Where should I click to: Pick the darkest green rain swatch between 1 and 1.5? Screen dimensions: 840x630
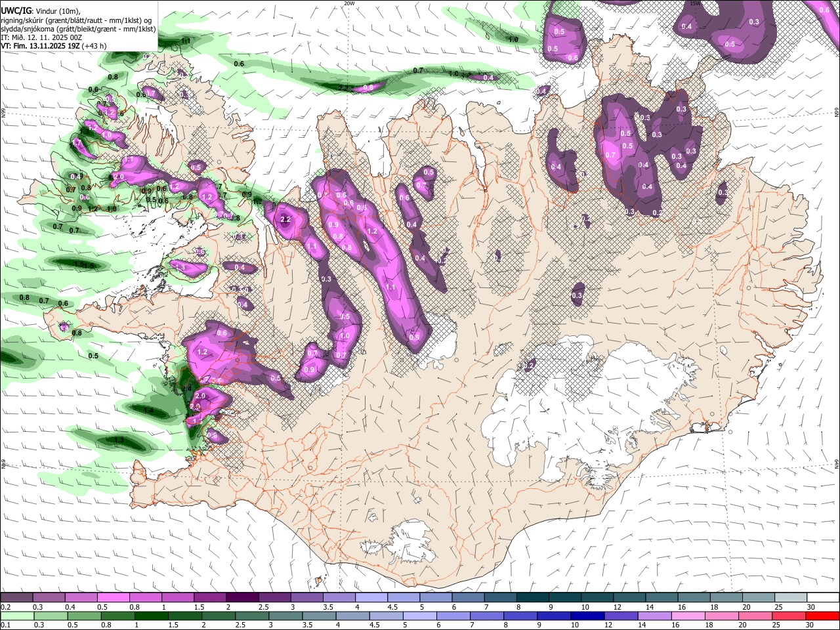[151, 616]
